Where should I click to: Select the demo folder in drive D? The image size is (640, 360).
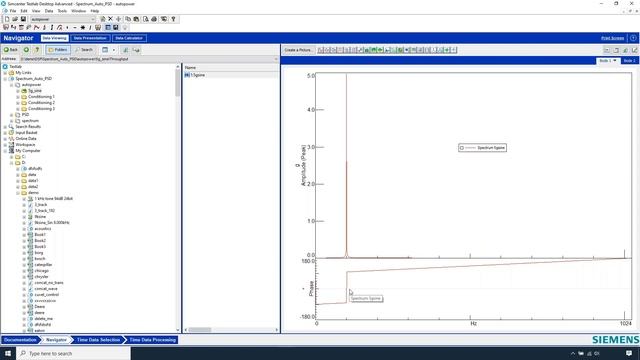[x=33, y=193]
